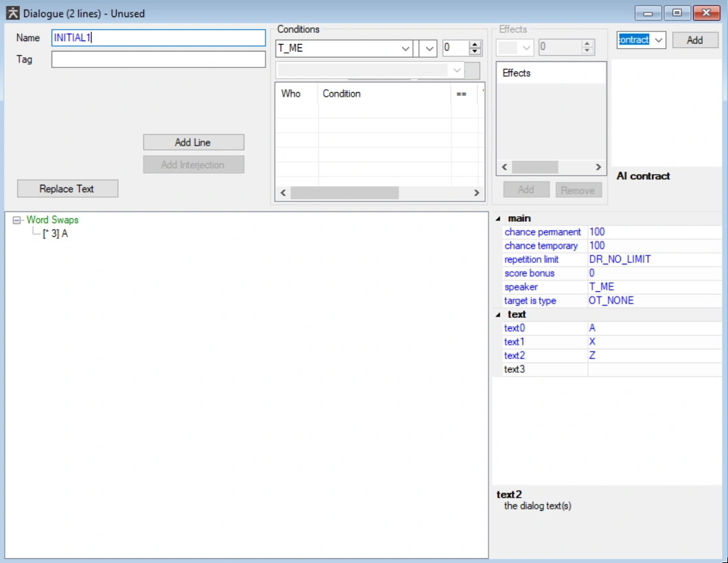Close the Dialogue window
The image size is (728, 563).
pos(706,13)
